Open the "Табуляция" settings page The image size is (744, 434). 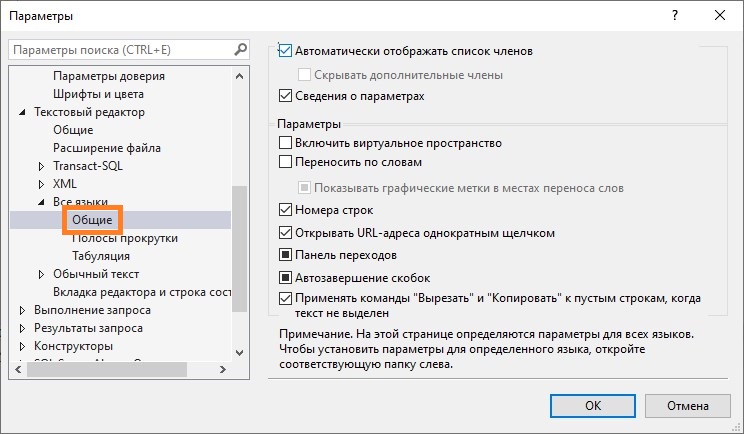pos(101,256)
